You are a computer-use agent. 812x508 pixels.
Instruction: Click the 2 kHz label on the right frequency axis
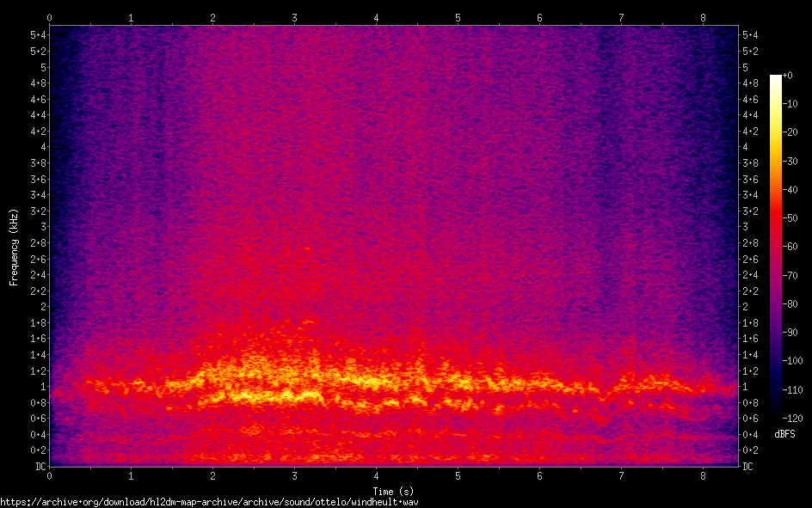pyautogui.click(x=745, y=307)
